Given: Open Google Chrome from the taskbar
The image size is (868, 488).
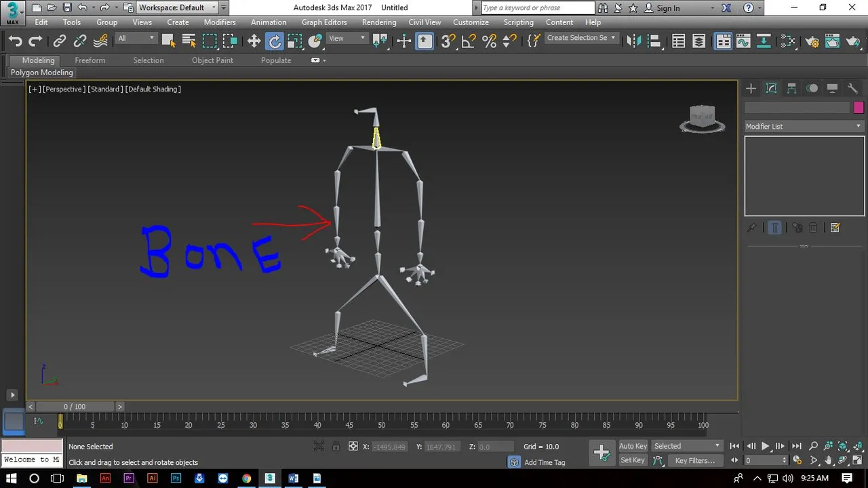Looking at the screenshot, I should tap(246, 478).
